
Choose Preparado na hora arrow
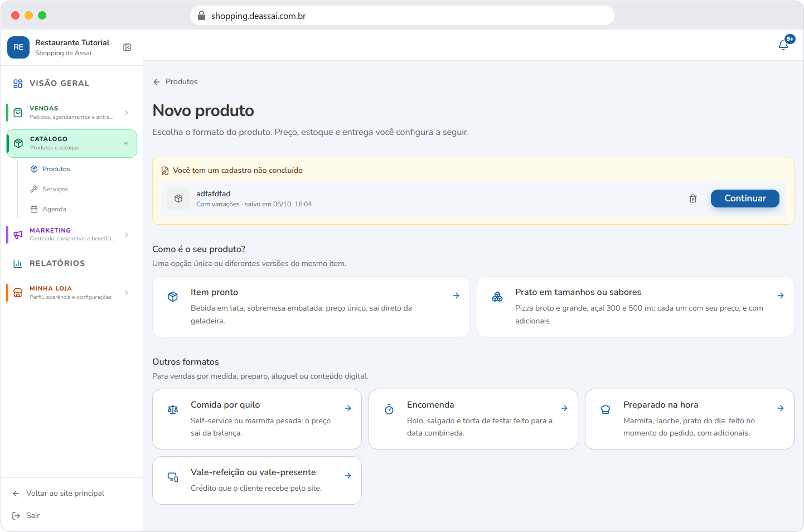point(781,408)
